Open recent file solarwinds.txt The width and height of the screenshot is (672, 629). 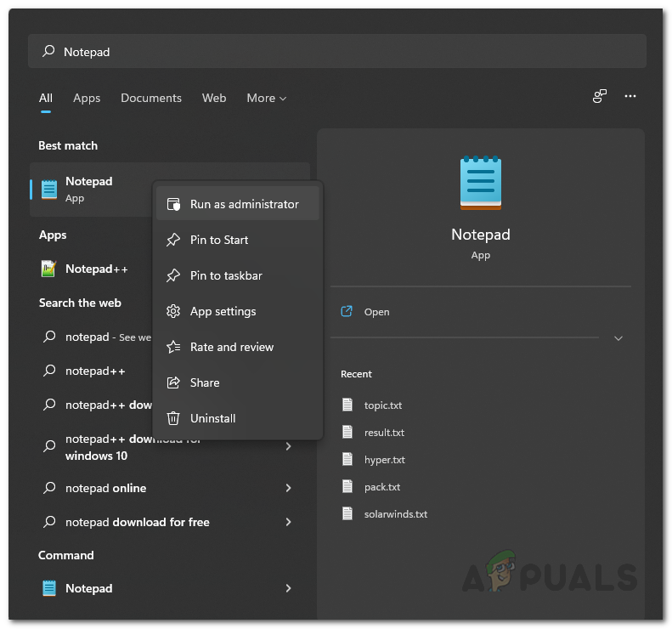396,514
